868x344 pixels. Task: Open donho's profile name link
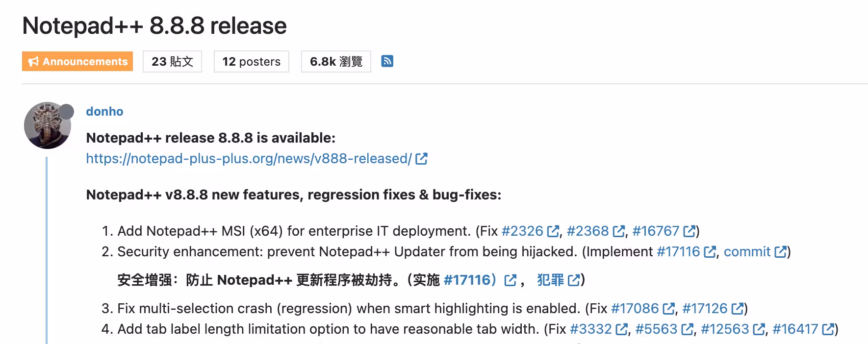[104, 111]
